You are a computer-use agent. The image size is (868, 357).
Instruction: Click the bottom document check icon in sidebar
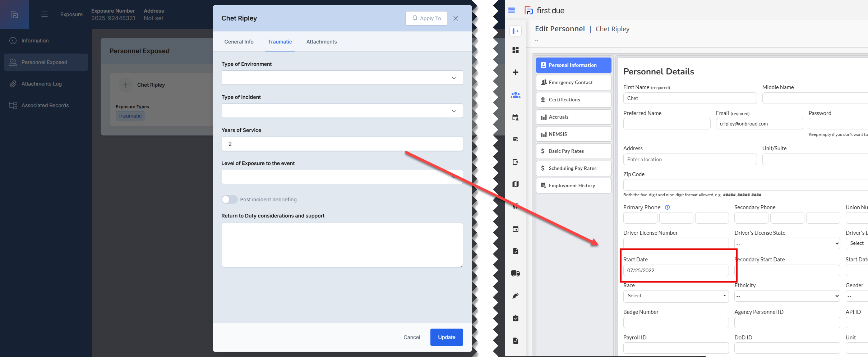[516, 340]
